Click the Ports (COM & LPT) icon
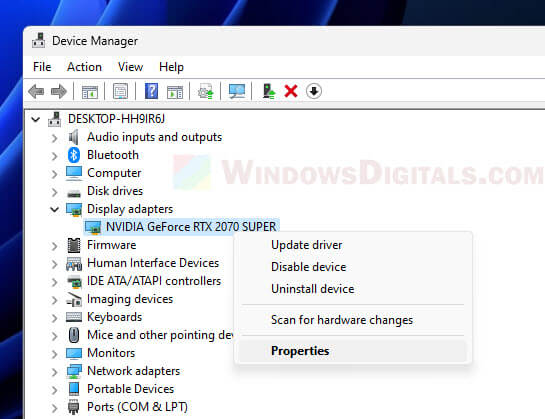The height and width of the screenshot is (419, 545). [74, 407]
